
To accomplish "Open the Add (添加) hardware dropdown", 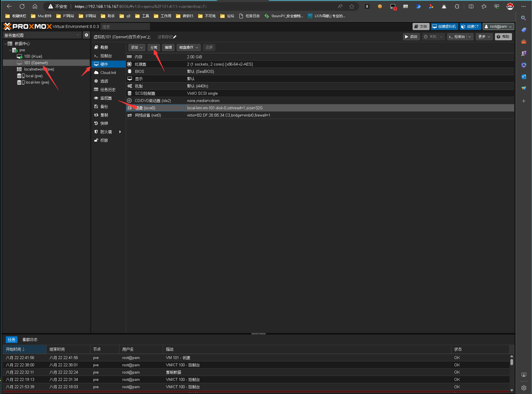I will coord(137,48).
